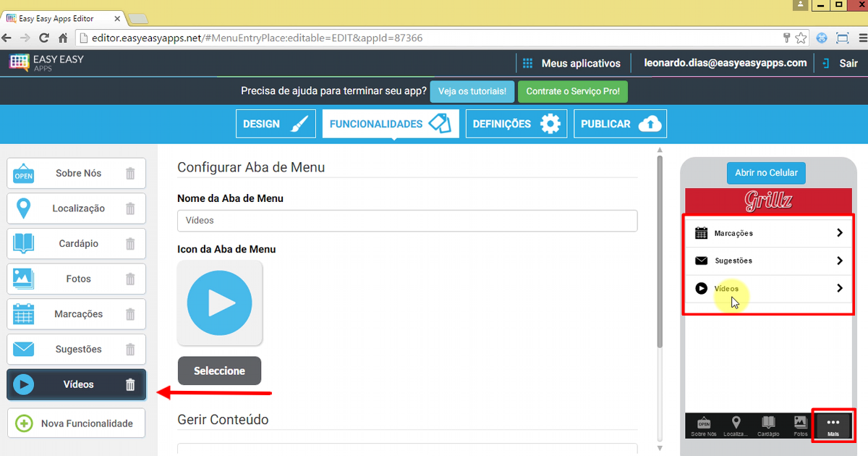Switch to the Design tab
The image size is (868, 456).
point(276,124)
